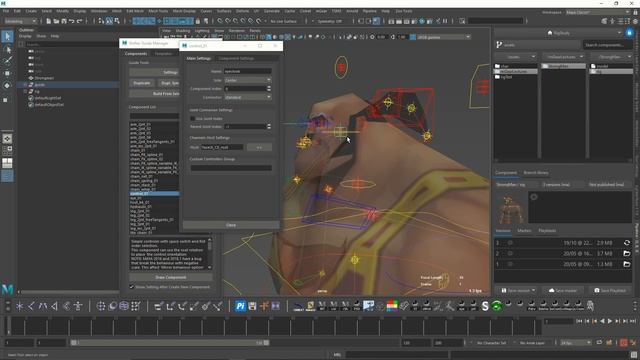The width and height of the screenshot is (640, 360).
Task: Click the character thumbnail in asset panel
Action: (510, 208)
